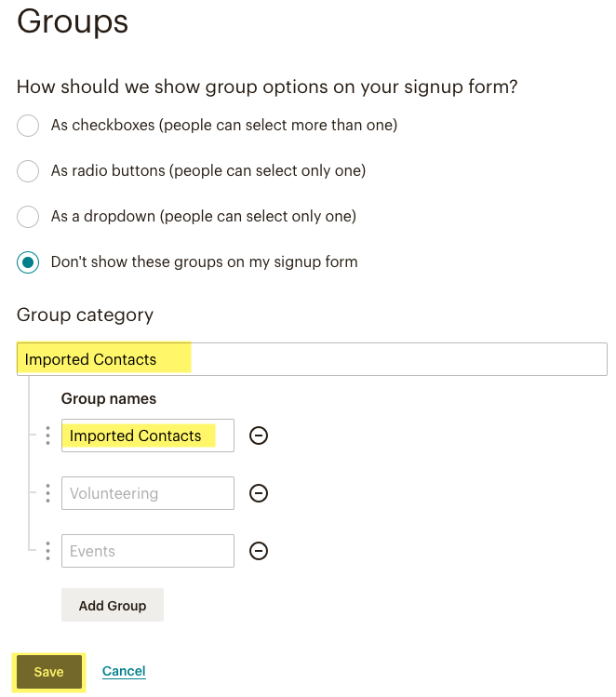Image resolution: width=616 pixels, height=697 pixels.
Task: Click the drag handle beside Imported Contacts group
Action: (x=48, y=436)
